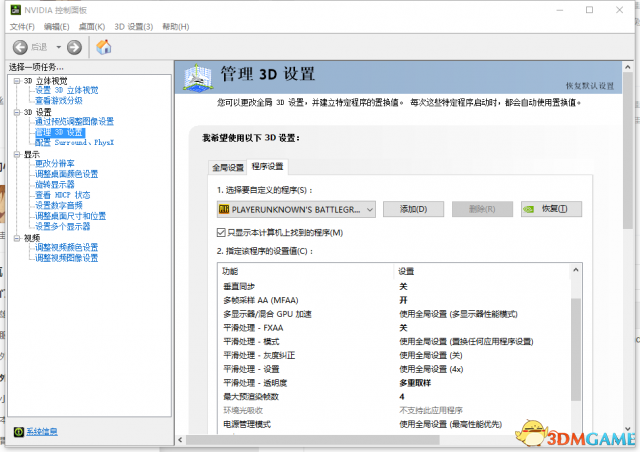The image size is (640, 452).
Task: Collapse the 3D 设置 tree node
Action: pyautogui.click(x=17, y=112)
